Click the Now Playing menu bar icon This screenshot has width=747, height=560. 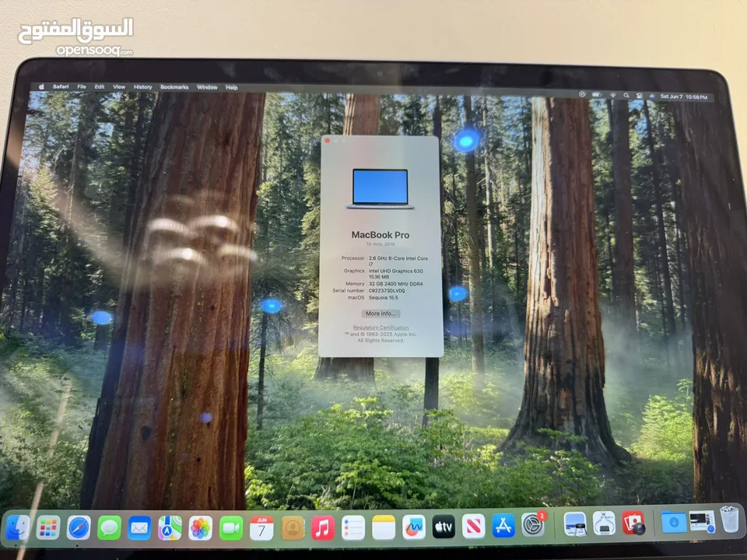pyautogui.click(x=582, y=94)
